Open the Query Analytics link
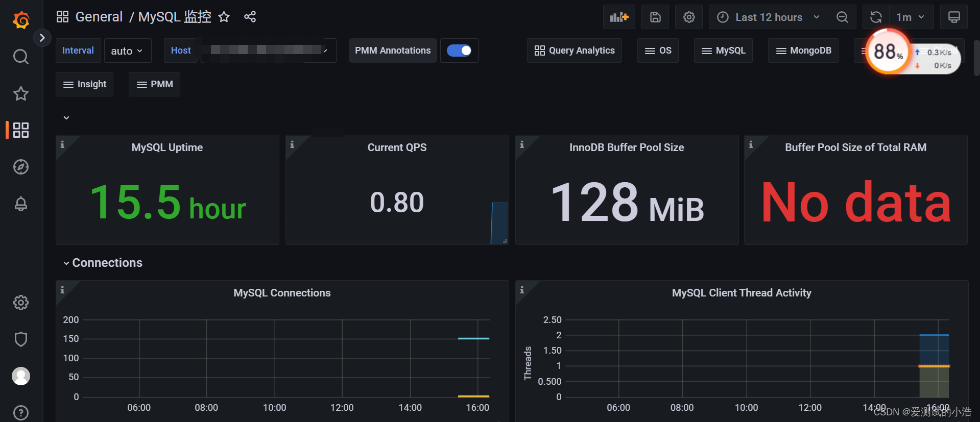The width and height of the screenshot is (980, 422). pyautogui.click(x=575, y=51)
